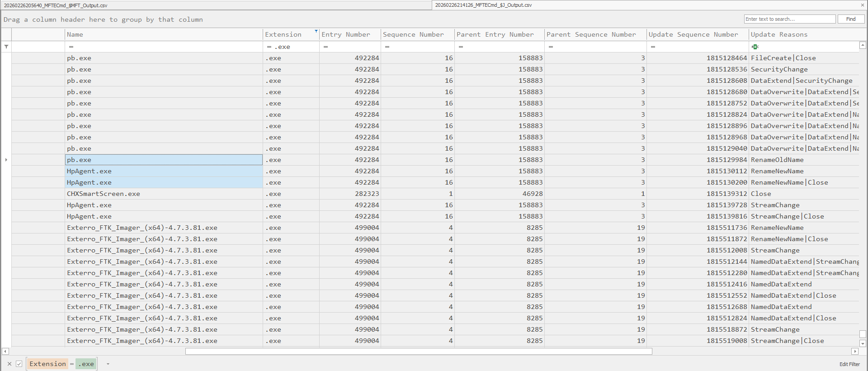This screenshot has width=868, height=371.
Task: Sort by the Update Sequence Number column header
Action: [693, 34]
